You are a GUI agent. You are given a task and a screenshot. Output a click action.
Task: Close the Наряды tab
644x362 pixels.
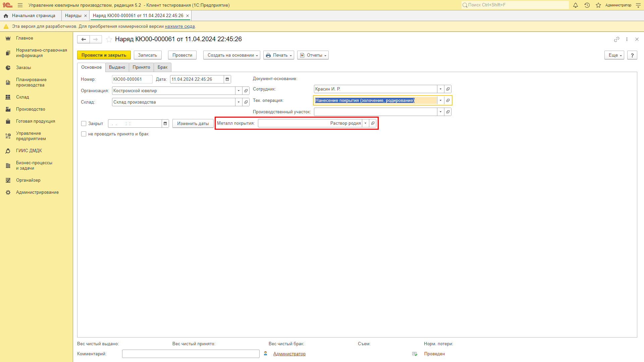pyautogui.click(x=86, y=16)
